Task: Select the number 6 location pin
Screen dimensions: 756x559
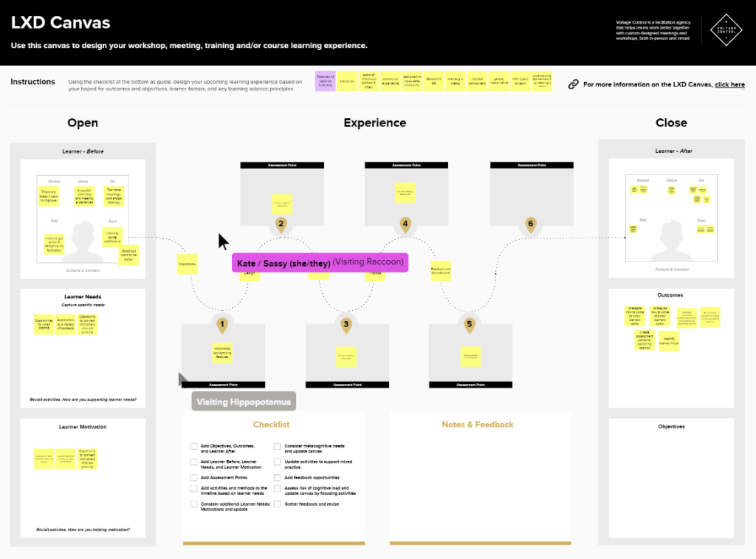Action: (529, 224)
